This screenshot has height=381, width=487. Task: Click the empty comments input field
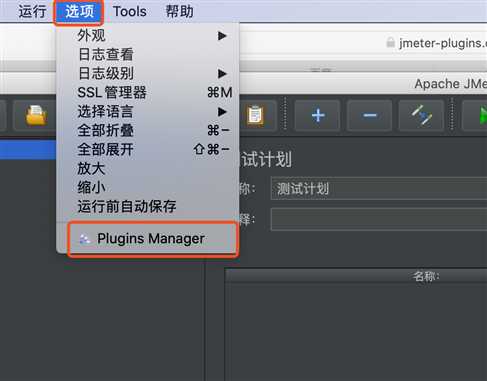tap(379, 219)
